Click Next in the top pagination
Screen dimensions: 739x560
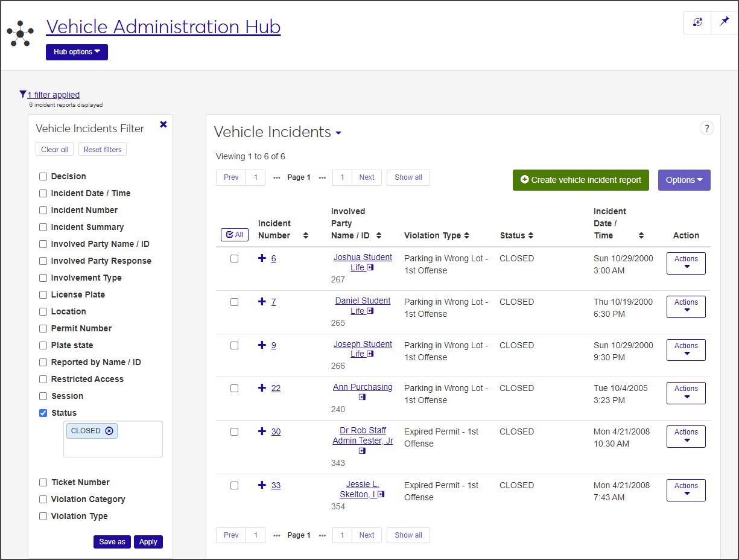pos(367,177)
